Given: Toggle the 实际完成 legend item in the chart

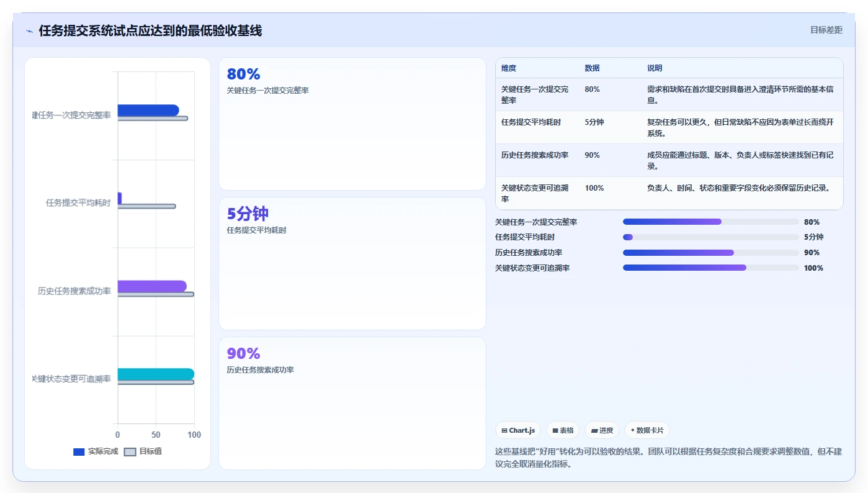Looking at the screenshot, I should (96, 451).
